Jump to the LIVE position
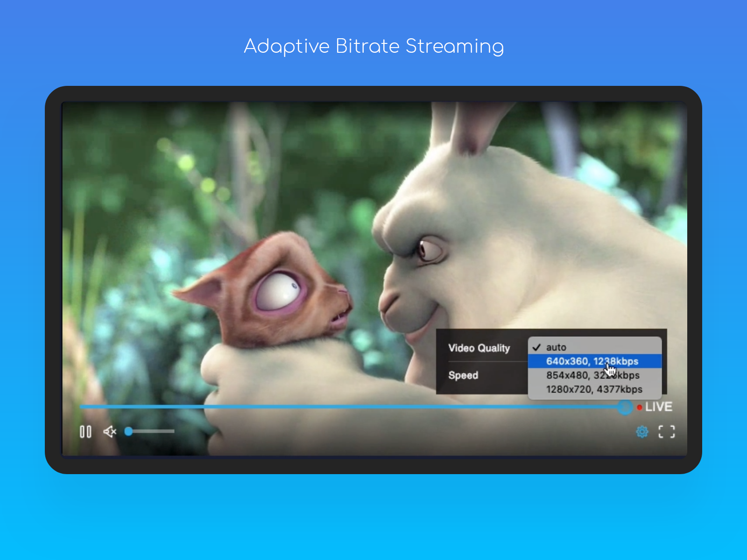Screen dimensions: 747x560 point(655,407)
